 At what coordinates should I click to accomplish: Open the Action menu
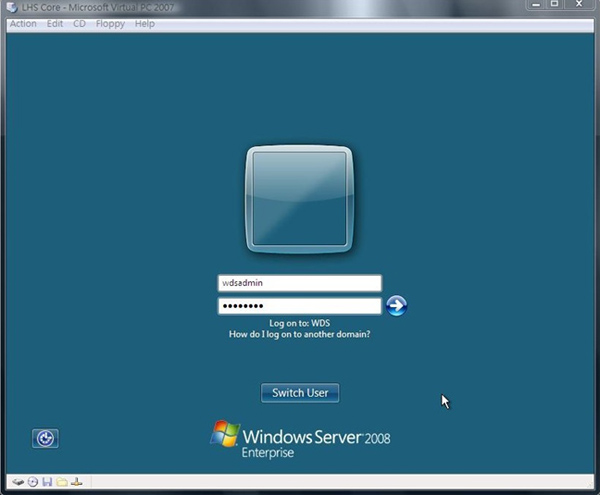(x=23, y=24)
